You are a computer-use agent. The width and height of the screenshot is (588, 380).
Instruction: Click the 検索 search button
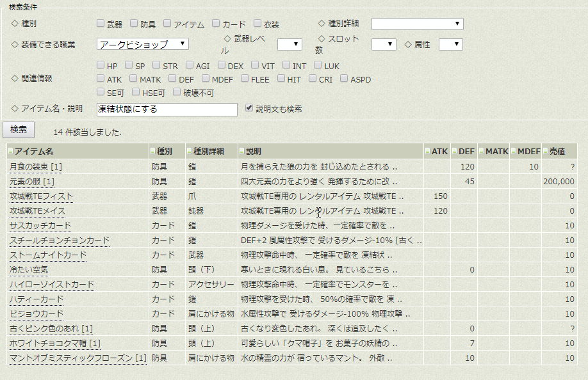coord(19,129)
